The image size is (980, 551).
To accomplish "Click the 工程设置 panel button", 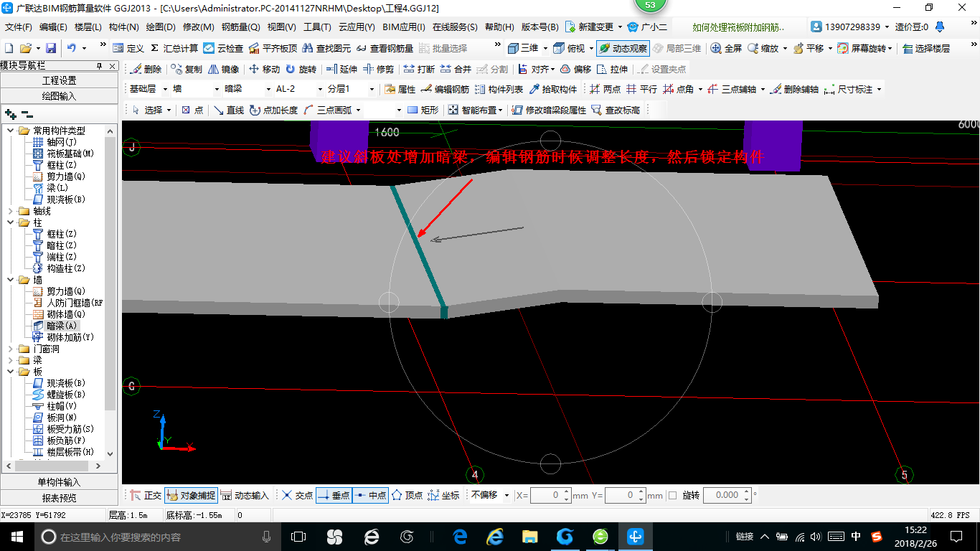I will click(59, 80).
